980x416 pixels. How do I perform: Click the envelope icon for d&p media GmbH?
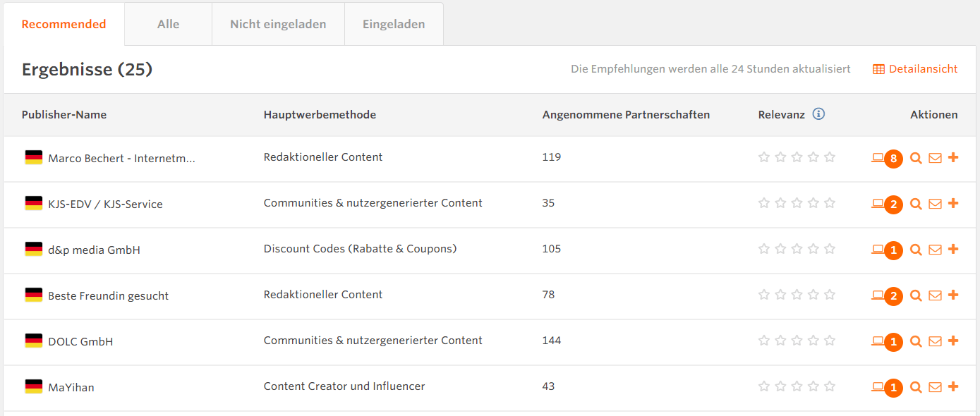click(x=935, y=250)
